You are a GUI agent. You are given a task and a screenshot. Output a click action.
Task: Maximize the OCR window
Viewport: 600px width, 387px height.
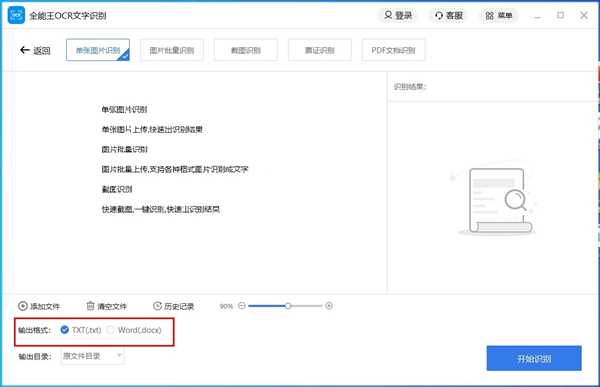pyautogui.click(x=560, y=15)
